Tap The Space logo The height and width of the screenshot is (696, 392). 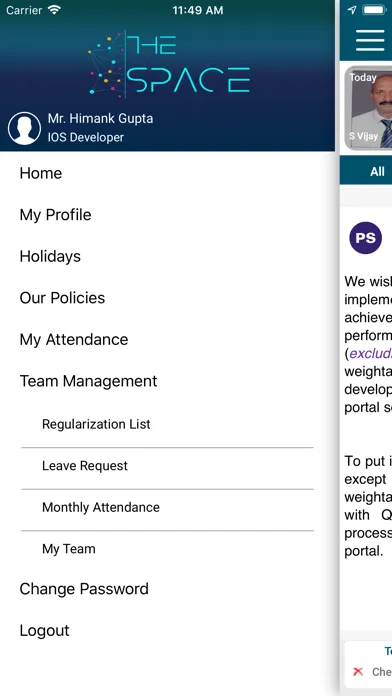click(x=169, y=64)
